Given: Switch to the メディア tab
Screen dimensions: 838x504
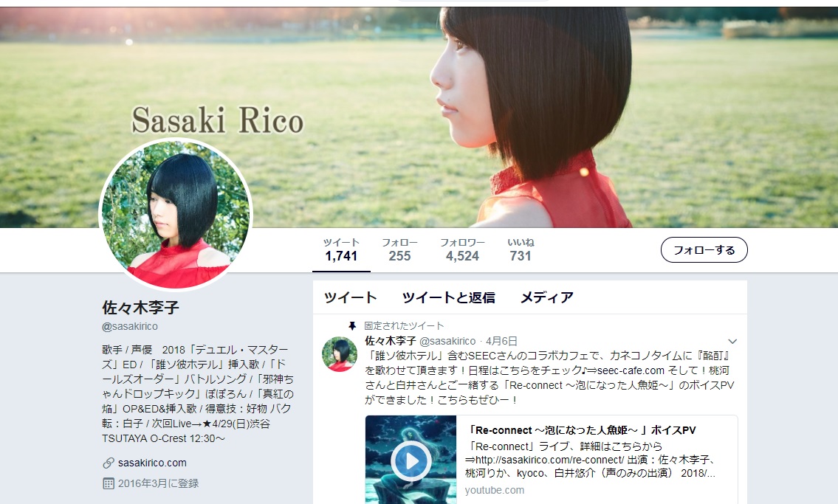Looking at the screenshot, I should pos(547,298).
